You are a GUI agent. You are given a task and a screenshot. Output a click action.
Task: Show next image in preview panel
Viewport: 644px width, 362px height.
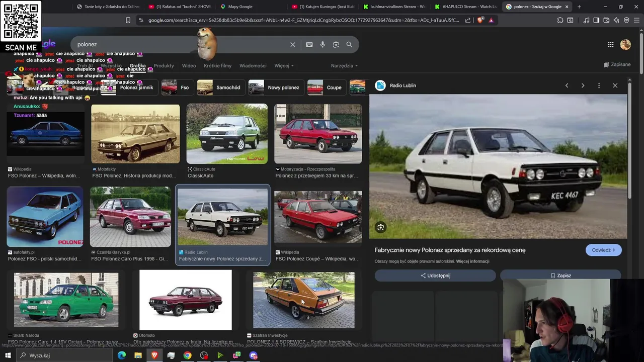pos(583,85)
